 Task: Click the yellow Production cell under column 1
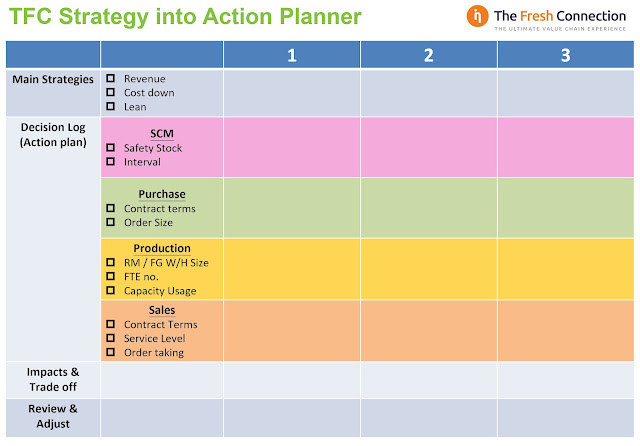(292, 269)
